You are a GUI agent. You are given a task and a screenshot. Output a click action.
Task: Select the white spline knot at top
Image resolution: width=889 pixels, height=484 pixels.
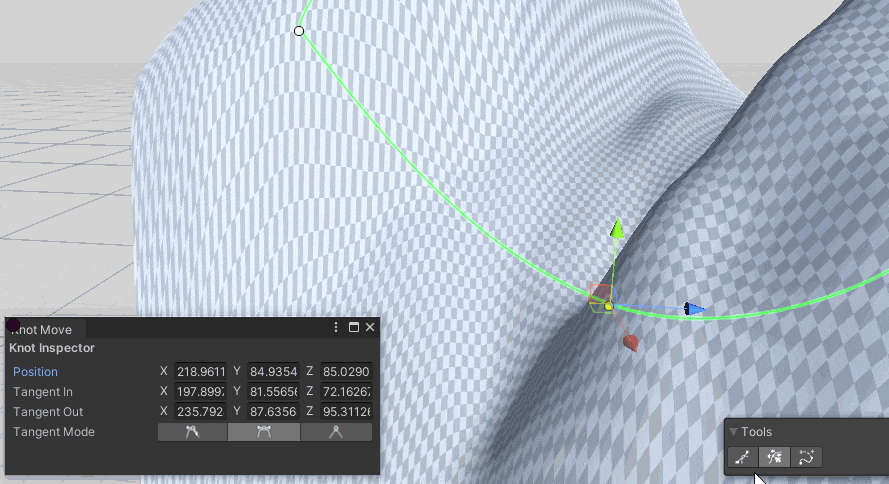[x=299, y=31]
